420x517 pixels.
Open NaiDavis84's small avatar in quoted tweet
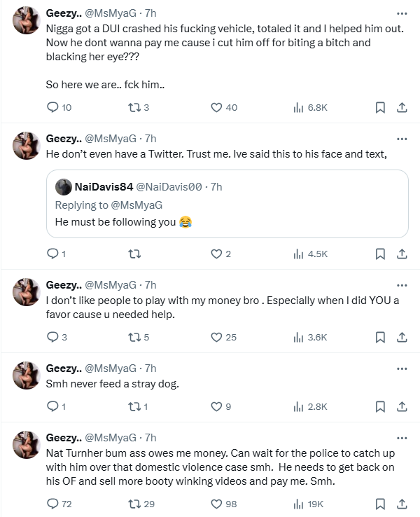[63, 186]
